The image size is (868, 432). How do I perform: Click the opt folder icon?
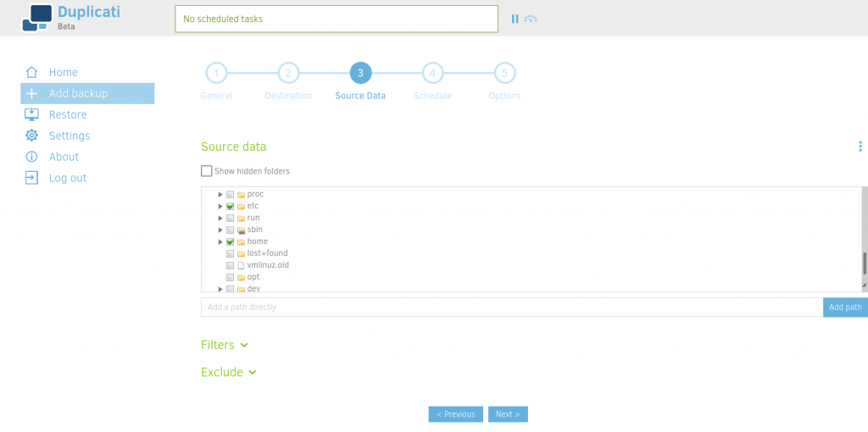(241, 277)
